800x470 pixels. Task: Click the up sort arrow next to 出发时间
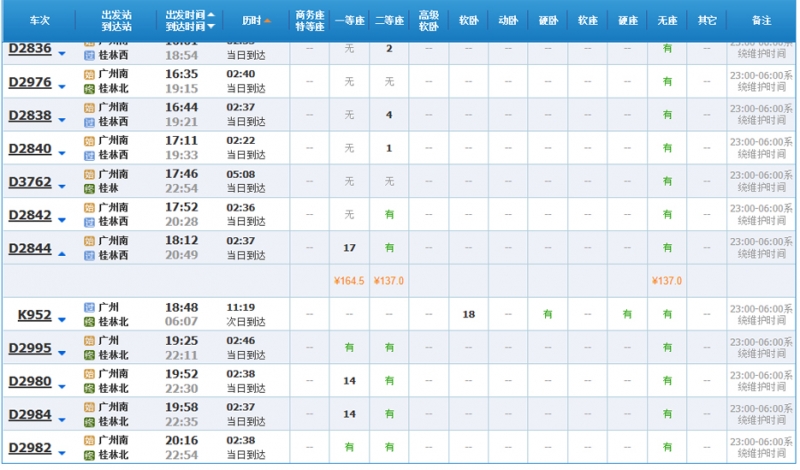[211, 16]
